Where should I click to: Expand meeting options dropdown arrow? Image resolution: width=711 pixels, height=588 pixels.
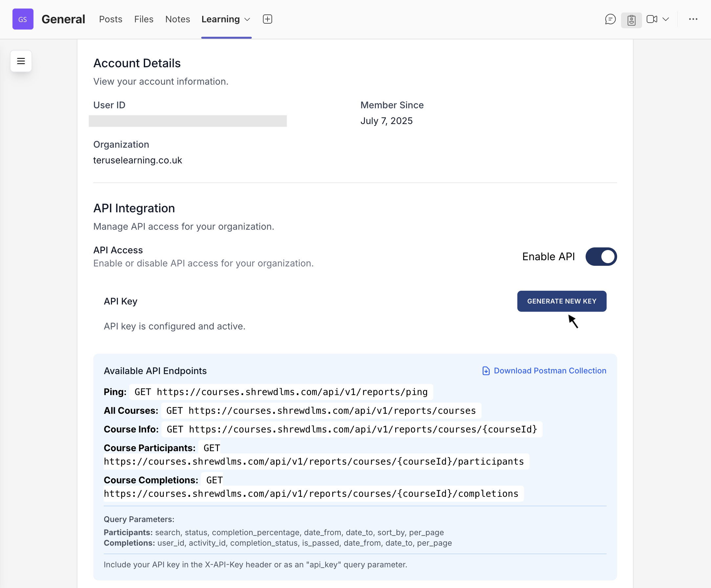666,19
